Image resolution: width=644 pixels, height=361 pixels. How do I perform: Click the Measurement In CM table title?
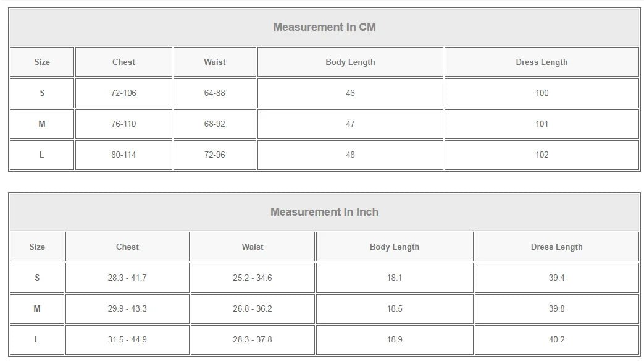(x=324, y=27)
